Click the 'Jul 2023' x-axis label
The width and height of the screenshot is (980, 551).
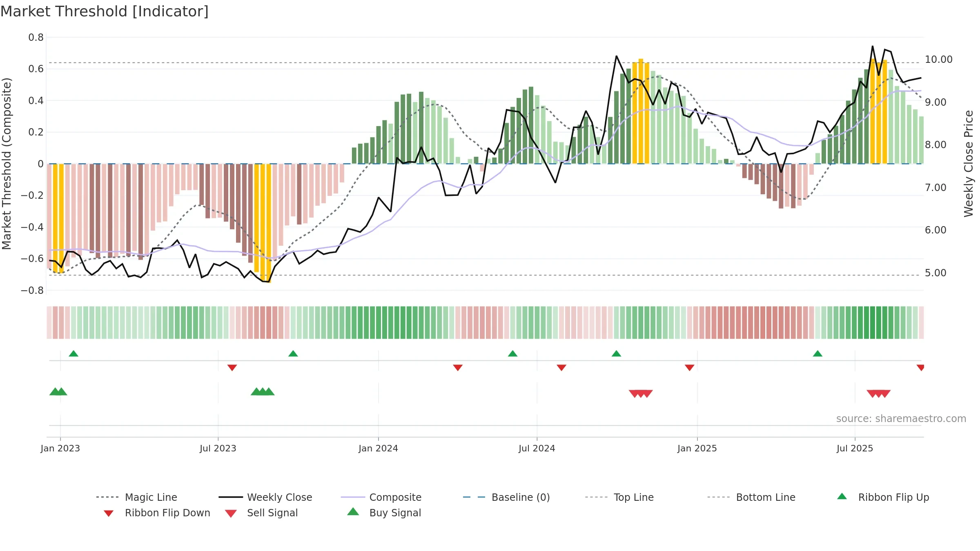coord(218,448)
